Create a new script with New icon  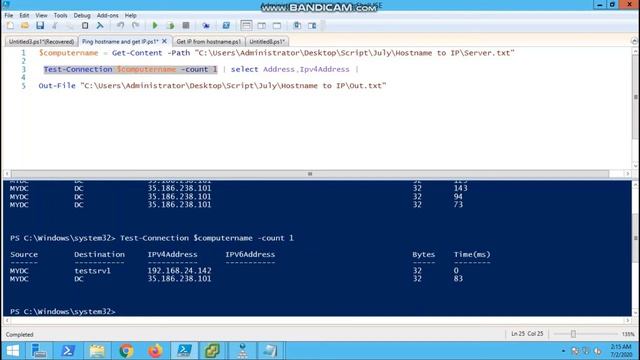tap(10, 26)
